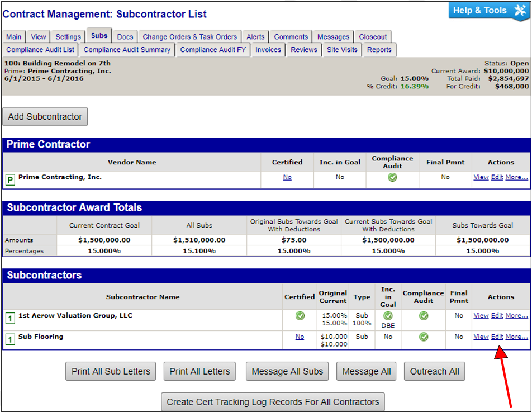The image size is (532, 412).
Task: Open the Site Visits tab
Action: 342,50
